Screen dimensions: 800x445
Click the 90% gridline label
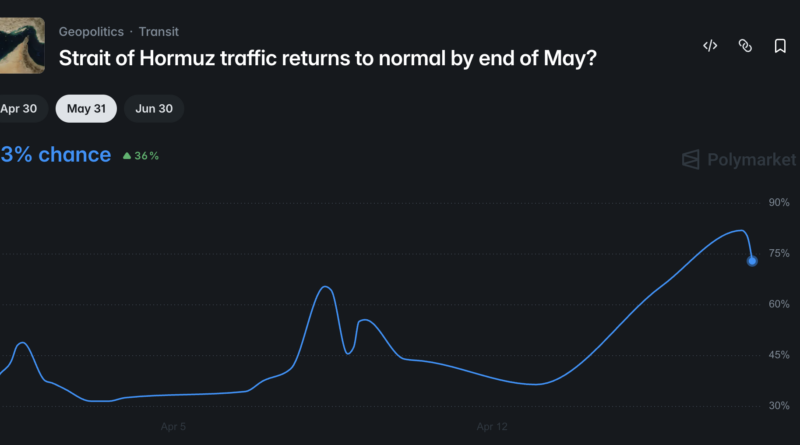(779, 203)
